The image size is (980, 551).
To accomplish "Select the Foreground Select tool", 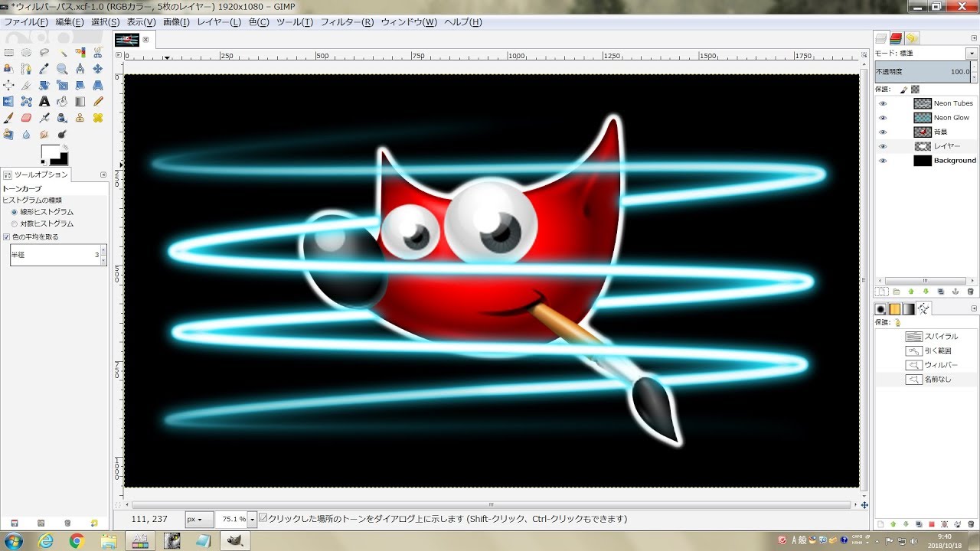I will (8, 69).
